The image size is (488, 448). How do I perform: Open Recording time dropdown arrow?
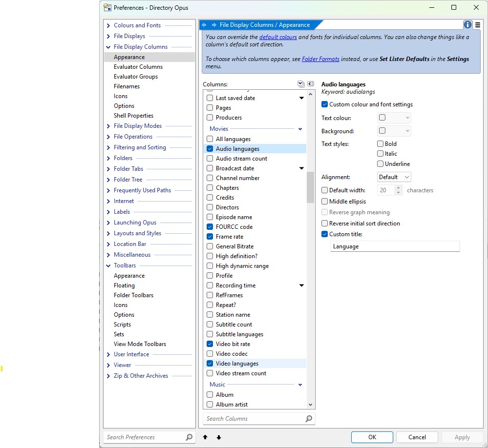click(x=301, y=285)
